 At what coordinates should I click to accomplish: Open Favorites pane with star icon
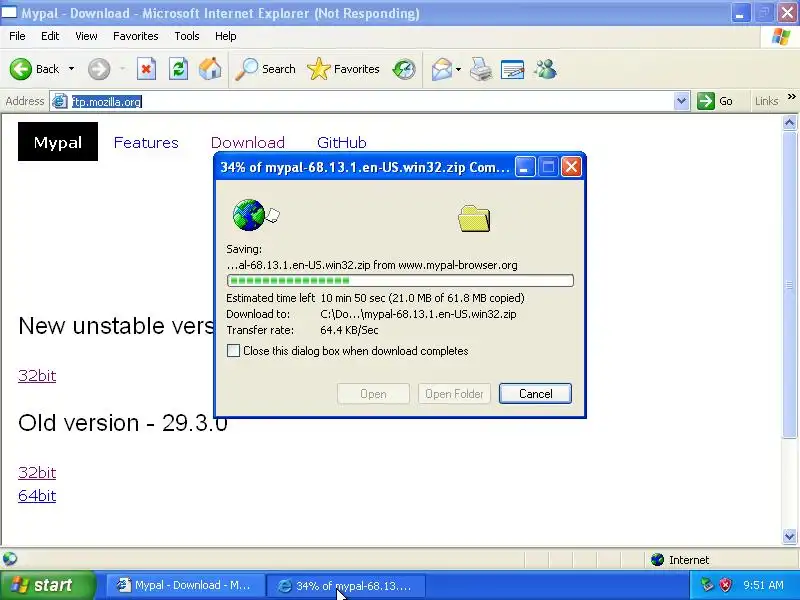343,69
